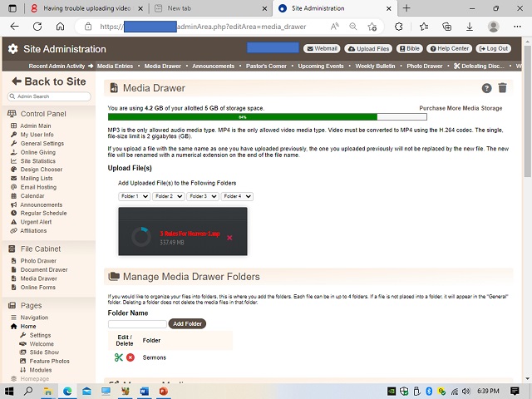Click the green storage usage progress bar
Image resolution: width=532 pixels, height=399 pixels.
coord(268,117)
